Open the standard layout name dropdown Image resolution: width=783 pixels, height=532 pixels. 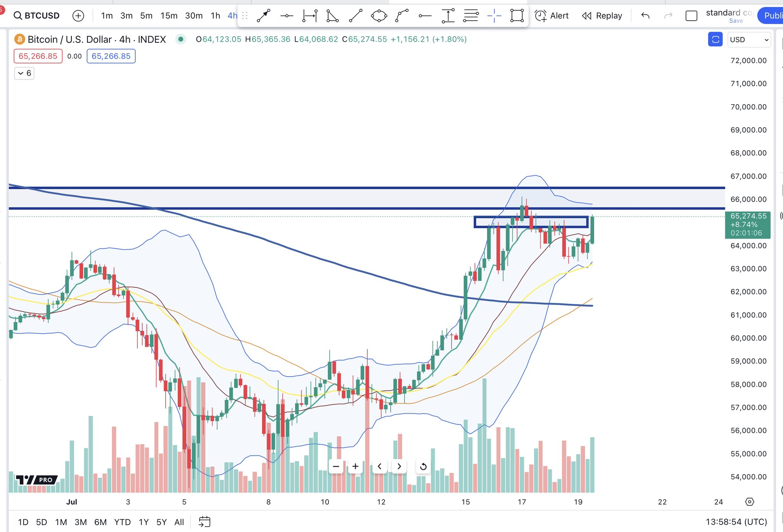[729, 13]
